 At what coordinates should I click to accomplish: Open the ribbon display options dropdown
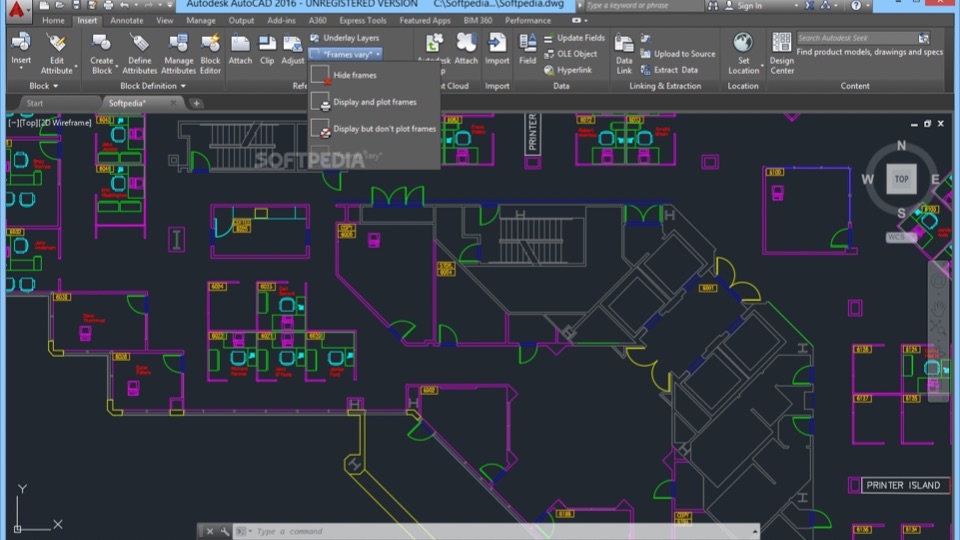point(586,21)
